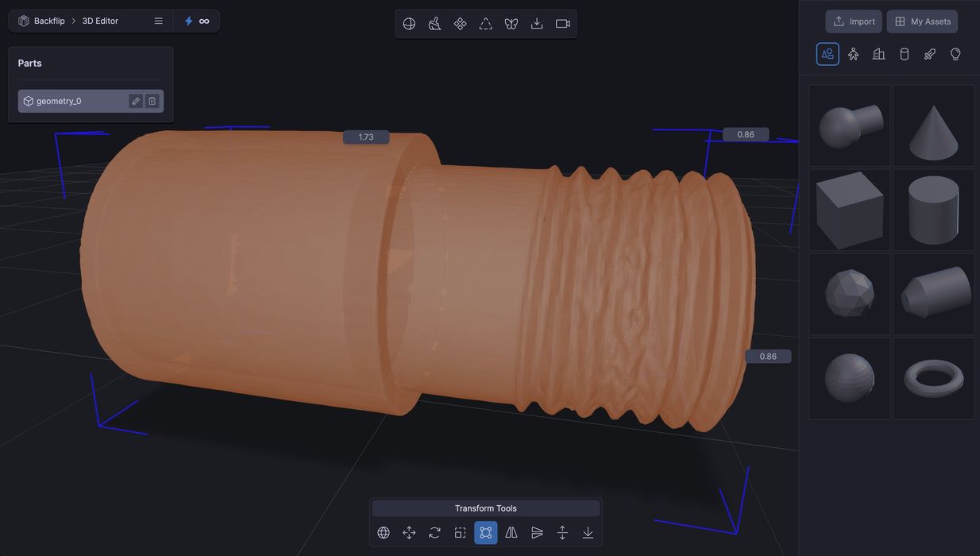The height and width of the screenshot is (556, 980).
Task: Delete geometry_0 using the trash icon
Action: pyautogui.click(x=152, y=101)
